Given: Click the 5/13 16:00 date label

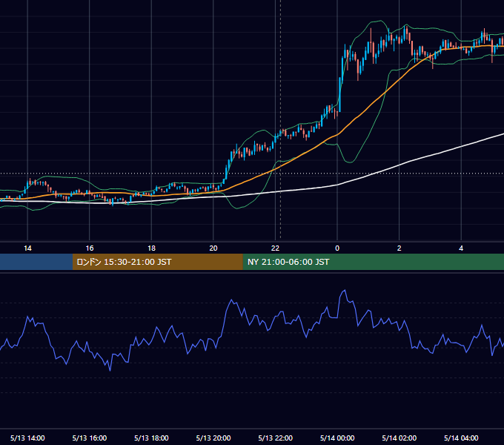Looking at the screenshot, I should 90,438.
